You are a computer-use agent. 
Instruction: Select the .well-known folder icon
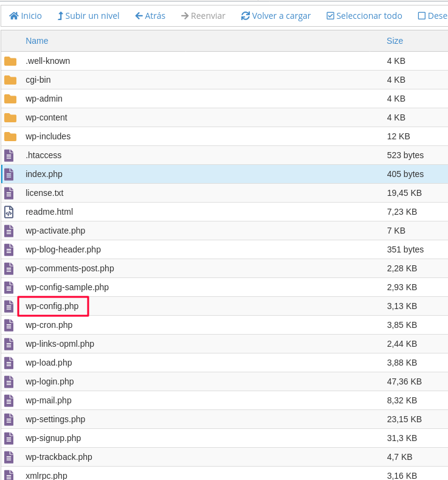click(x=10, y=61)
